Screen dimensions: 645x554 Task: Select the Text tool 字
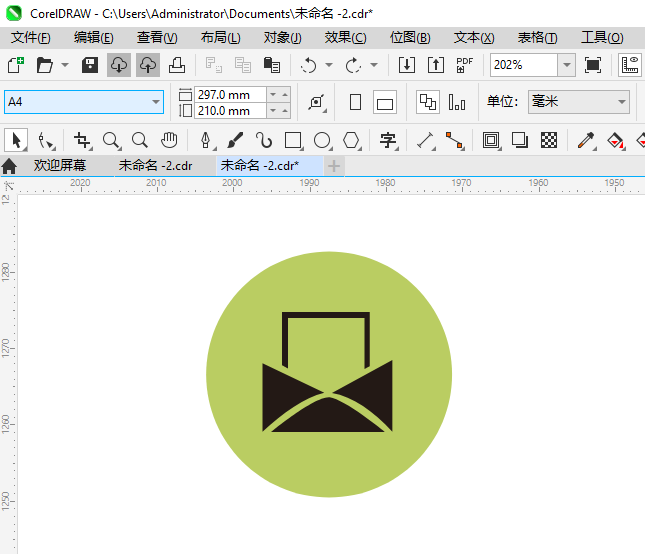[x=388, y=141]
